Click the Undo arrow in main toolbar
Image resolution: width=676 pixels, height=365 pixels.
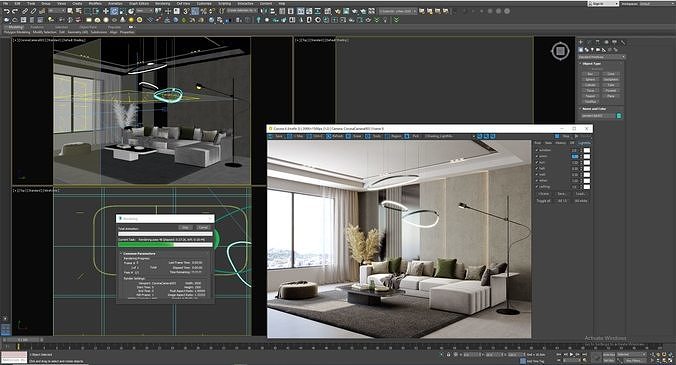[x=6, y=11]
